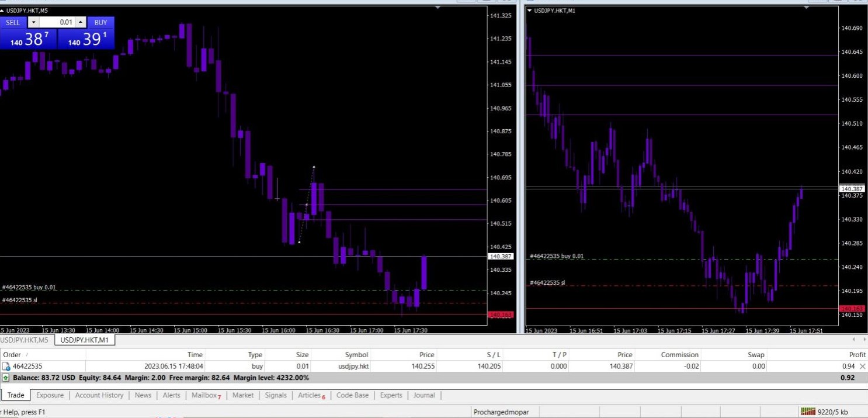Expand one-click trading arrow on USDJPY.HKT,M1 chart
Image resolution: width=868 pixels, height=418 pixels.
pyautogui.click(x=530, y=11)
